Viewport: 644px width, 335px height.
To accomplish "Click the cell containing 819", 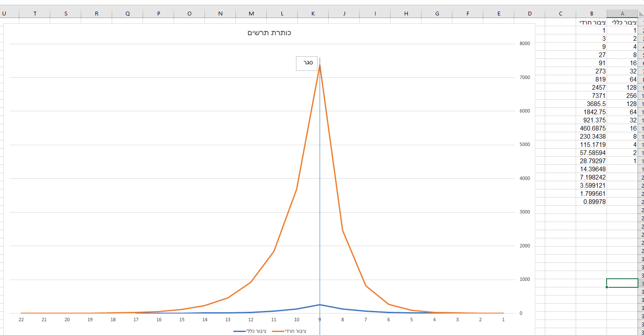I will click(592, 79).
